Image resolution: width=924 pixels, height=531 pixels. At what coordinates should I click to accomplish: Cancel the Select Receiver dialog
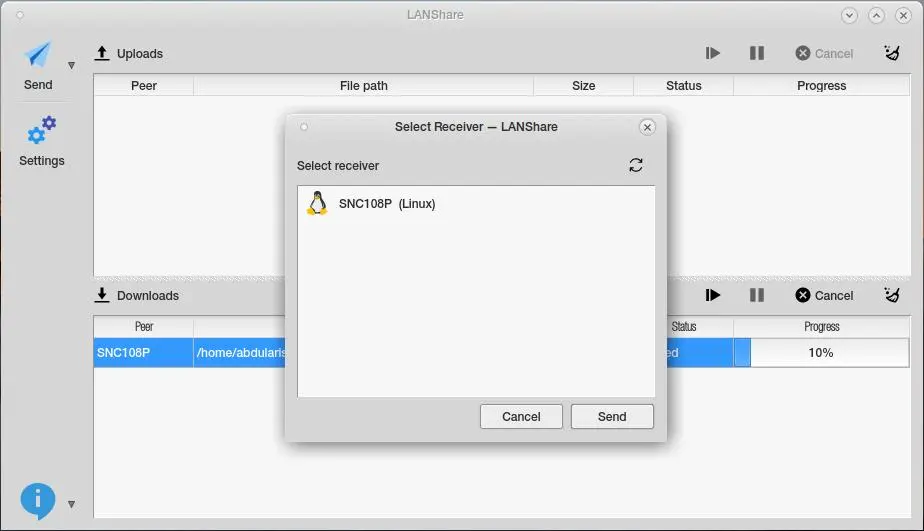[521, 417]
